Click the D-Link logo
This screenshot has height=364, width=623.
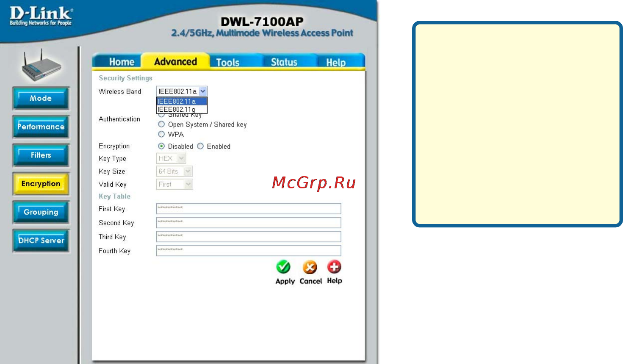41,17
